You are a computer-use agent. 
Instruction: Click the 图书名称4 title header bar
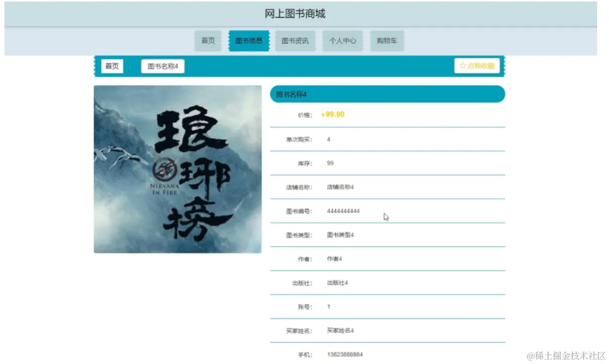click(387, 94)
